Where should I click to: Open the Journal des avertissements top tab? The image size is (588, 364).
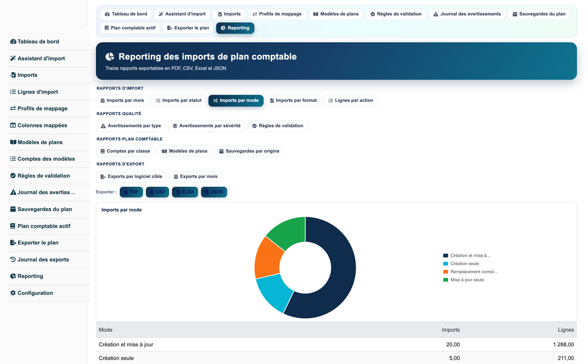click(467, 14)
